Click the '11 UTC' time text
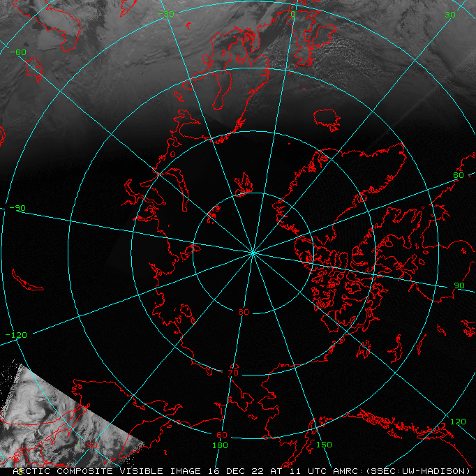The image size is (476, 476). click(x=308, y=471)
